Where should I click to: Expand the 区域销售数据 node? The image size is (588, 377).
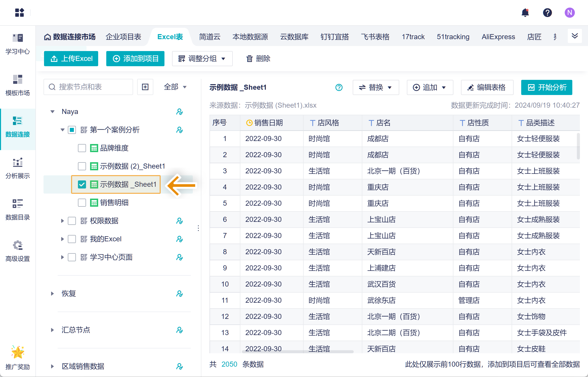pos(52,366)
